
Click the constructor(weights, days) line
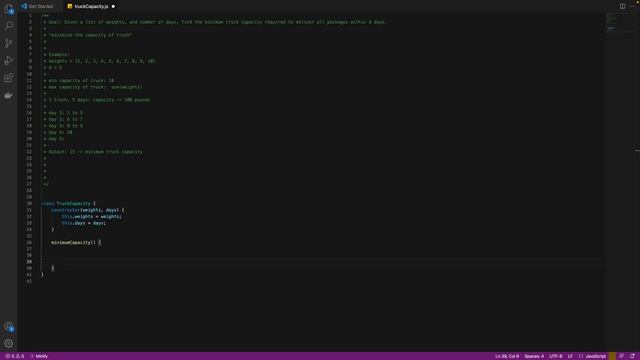88,210
